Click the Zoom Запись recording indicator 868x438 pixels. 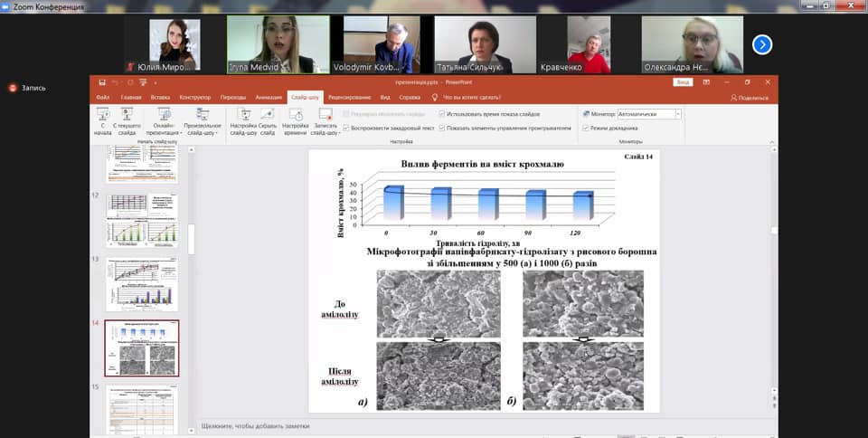[27, 88]
